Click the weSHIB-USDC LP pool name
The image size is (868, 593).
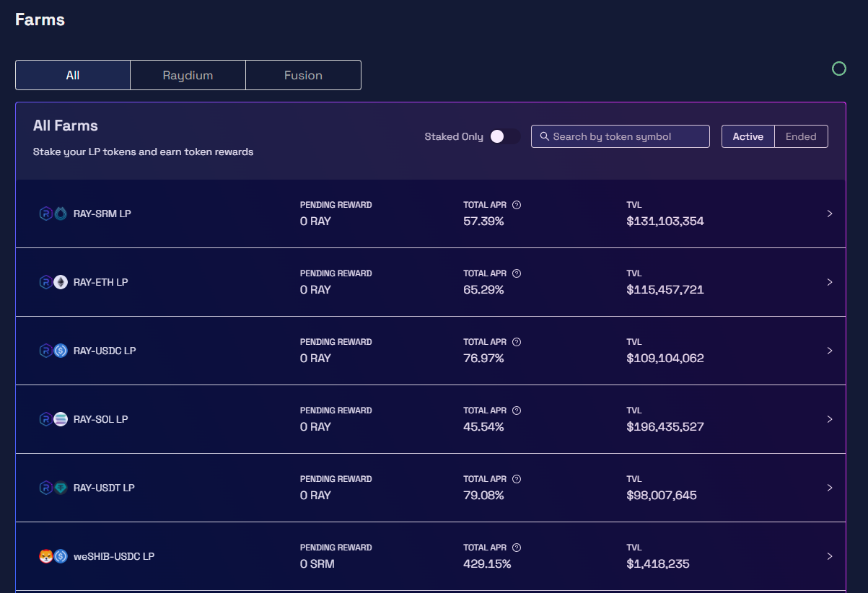click(114, 556)
